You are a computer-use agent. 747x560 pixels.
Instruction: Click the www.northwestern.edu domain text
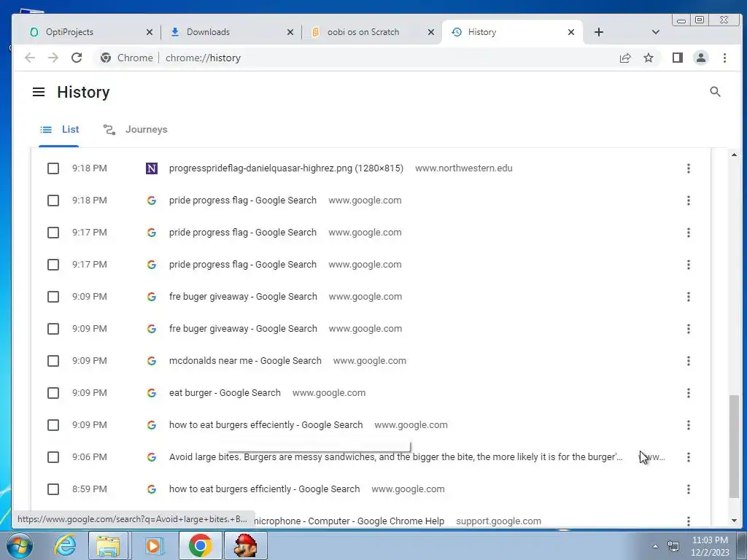(463, 168)
